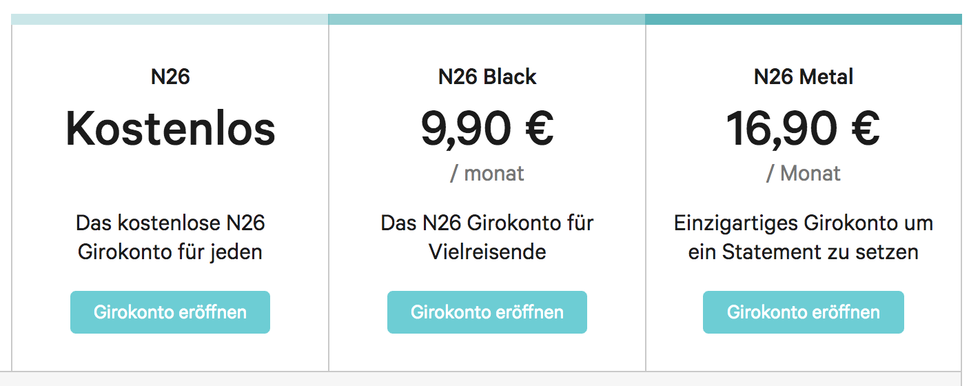Screen dimensions: 980x386
Task: Open a free N26 account via Girokonto eröffnen
Action: [170, 312]
